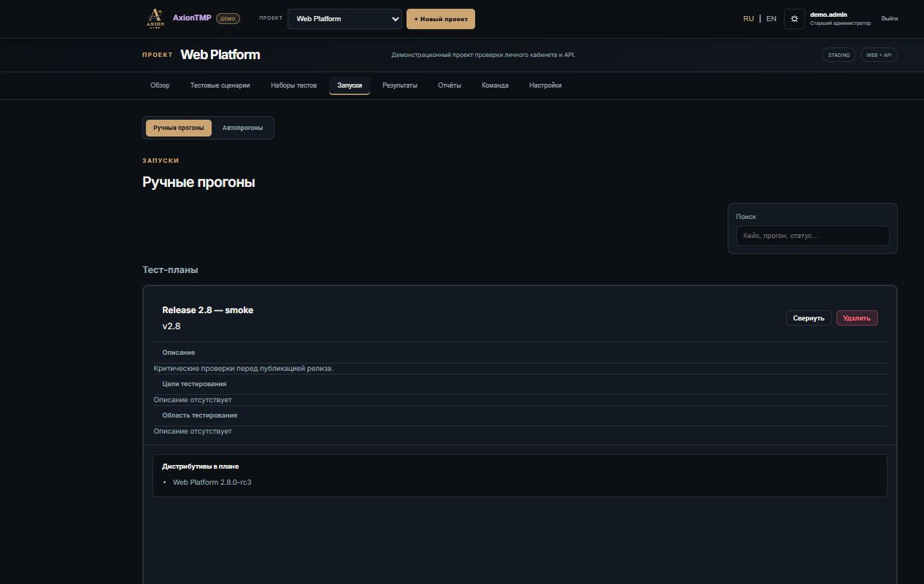
Task: Open the Тестовые сценарии tab
Action: (x=220, y=85)
